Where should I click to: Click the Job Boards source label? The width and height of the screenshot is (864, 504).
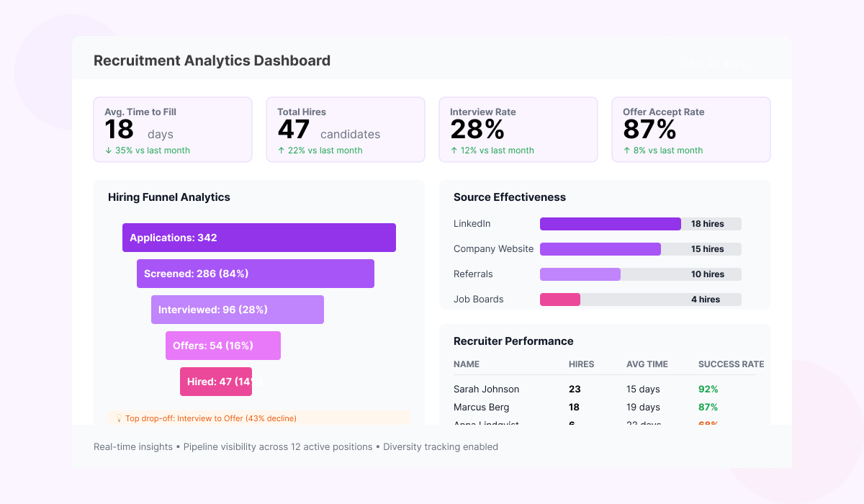point(479,300)
